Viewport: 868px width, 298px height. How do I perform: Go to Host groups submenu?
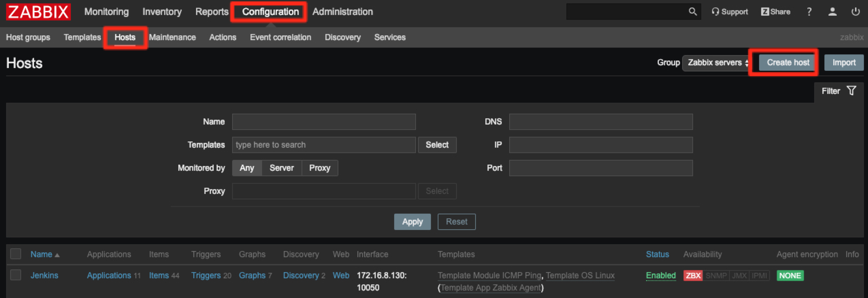click(28, 37)
